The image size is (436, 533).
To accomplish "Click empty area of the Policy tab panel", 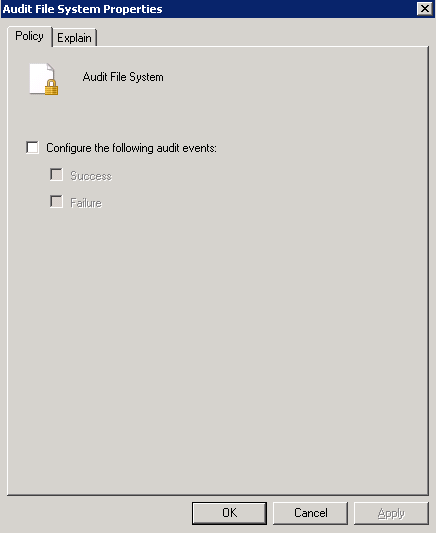I will [217, 340].
